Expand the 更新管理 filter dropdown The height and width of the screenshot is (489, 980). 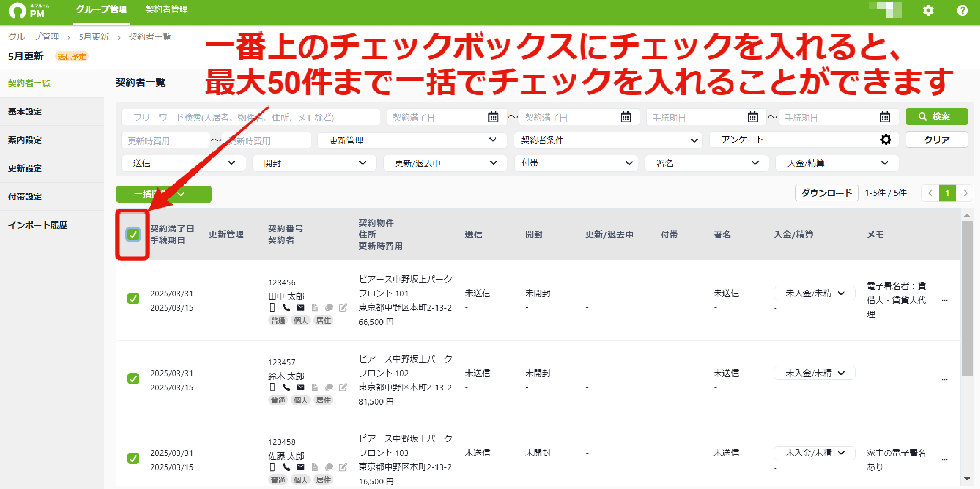click(x=412, y=140)
